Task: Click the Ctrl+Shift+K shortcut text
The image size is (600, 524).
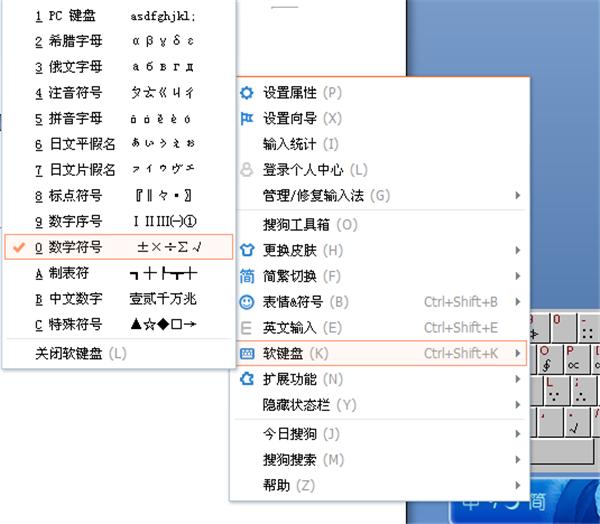Action: click(461, 353)
